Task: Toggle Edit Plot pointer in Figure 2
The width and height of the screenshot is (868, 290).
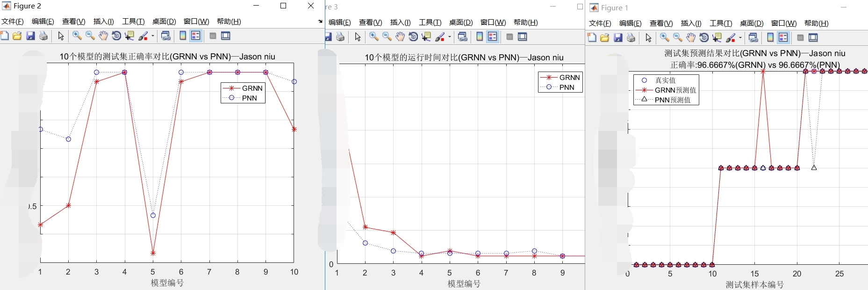Action: 61,36
